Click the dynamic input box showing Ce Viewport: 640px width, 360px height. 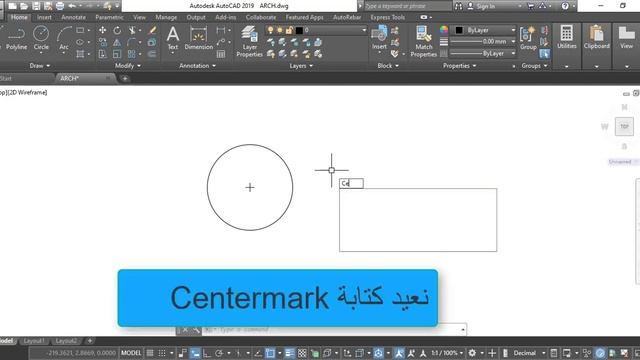[351, 183]
